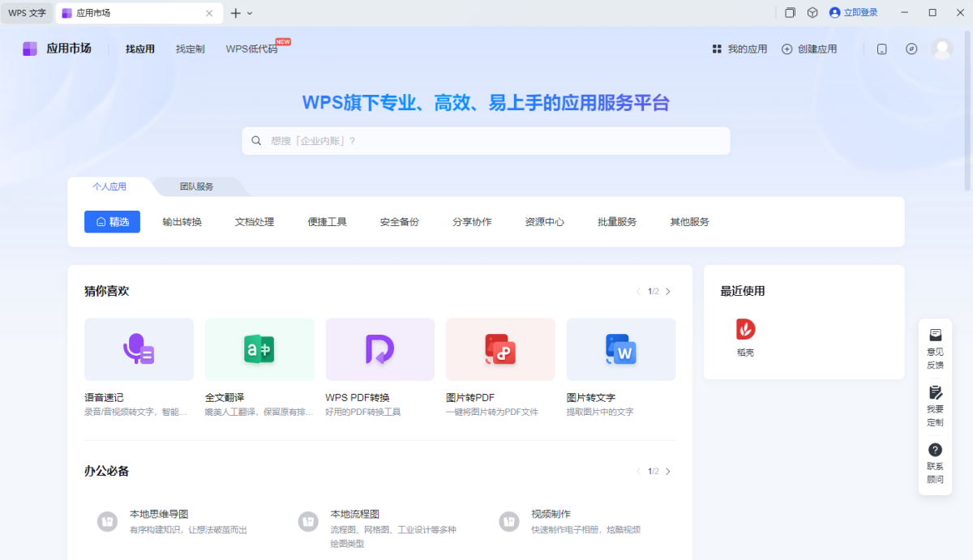Expand the new tab dropdown arrow
The image size is (973, 560).
[x=250, y=13]
